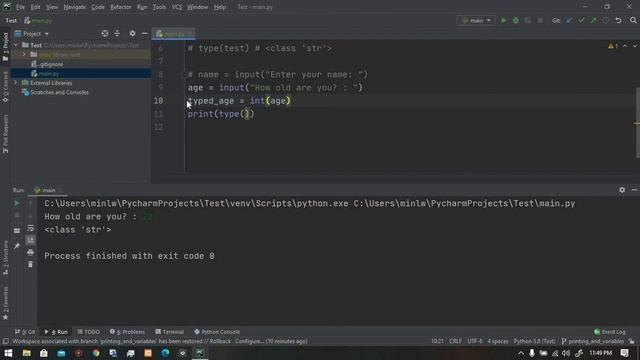The width and height of the screenshot is (640, 360).
Task: Commit changes using the green checkmark icon
Action: point(581,20)
